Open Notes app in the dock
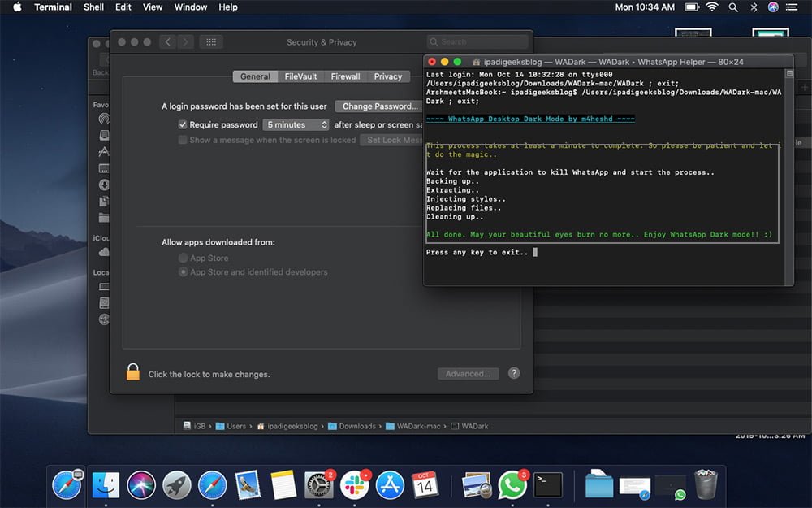 [283, 486]
